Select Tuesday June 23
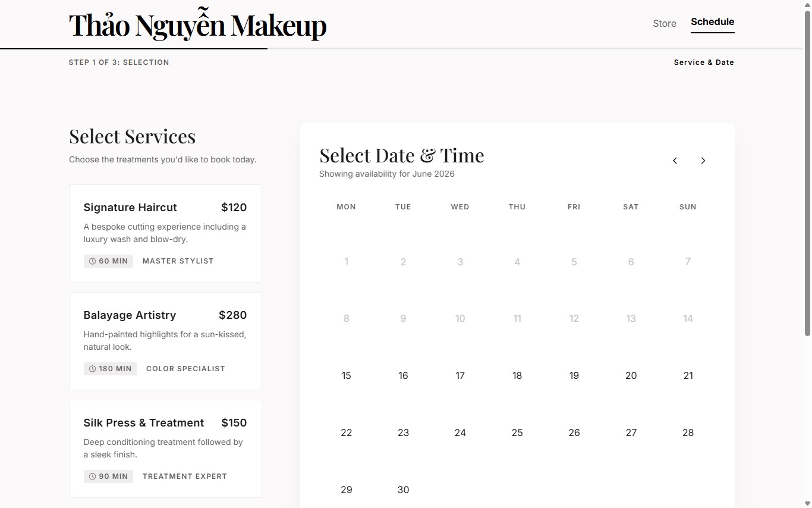Screen dimensions: 812x508 [x=403, y=432]
